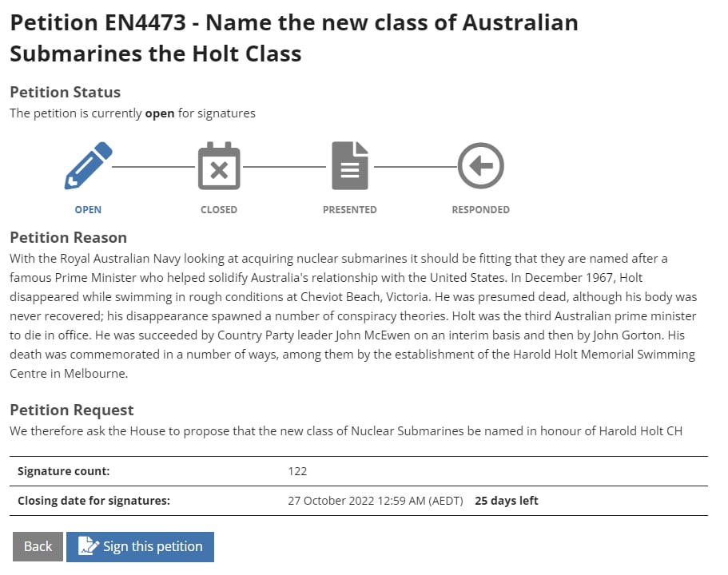The image size is (728, 575).
Task: Click the circled arrow Responded icon
Action: click(x=480, y=166)
